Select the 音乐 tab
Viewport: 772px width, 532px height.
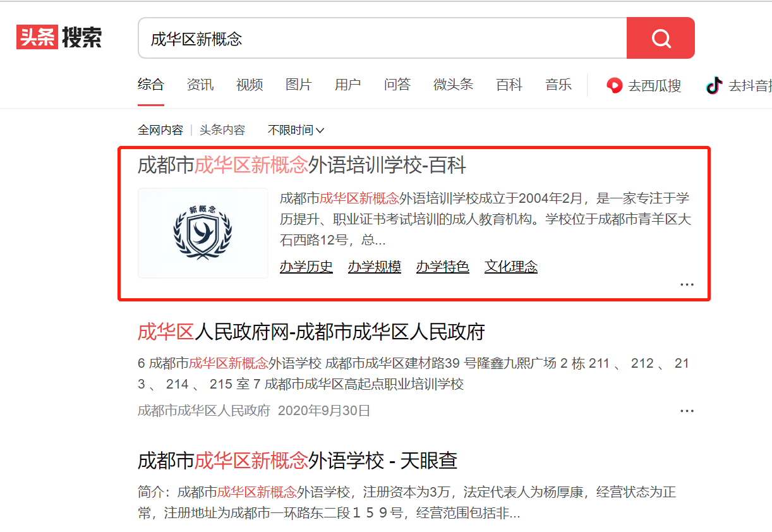(x=558, y=85)
